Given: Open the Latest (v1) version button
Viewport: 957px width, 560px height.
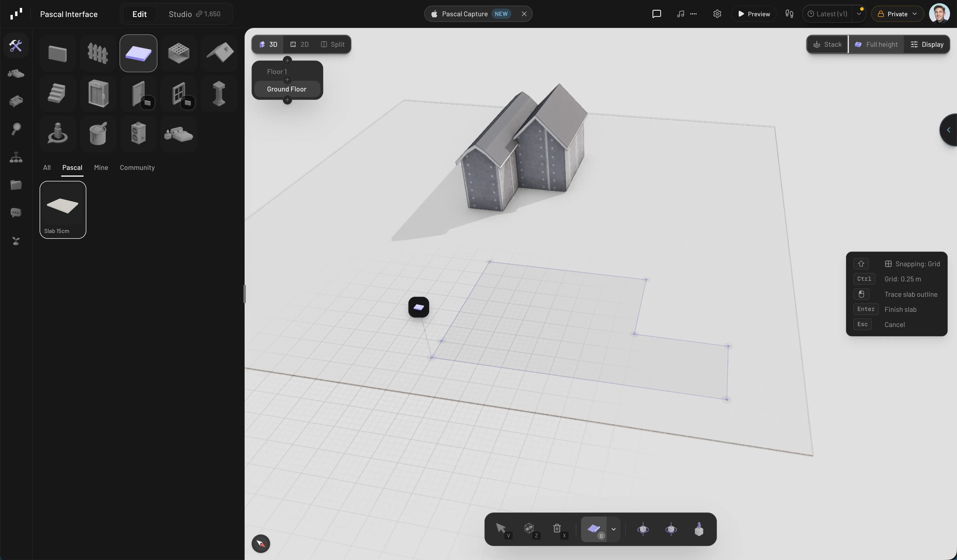Looking at the screenshot, I should click(828, 14).
